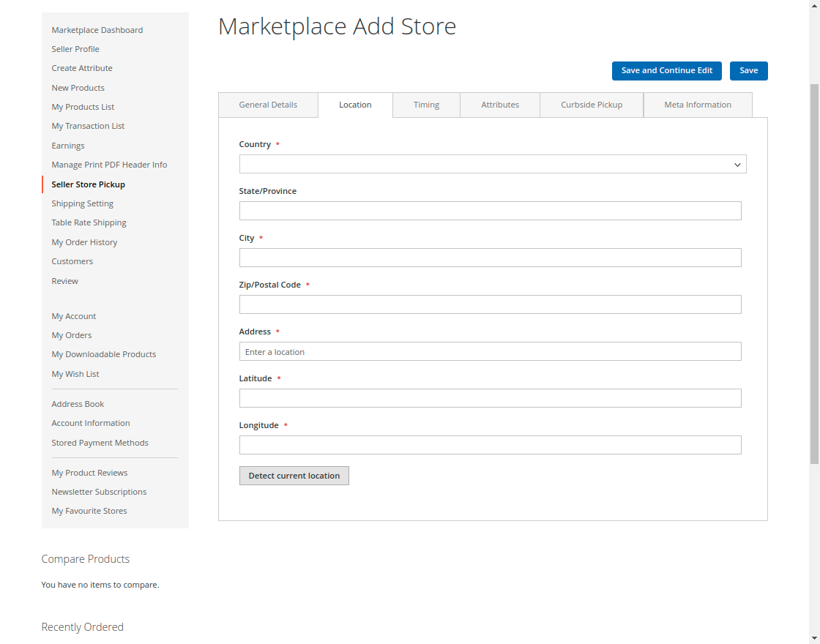Open My Products List
The height and width of the screenshot is (644, 820).
coord(83,106)
